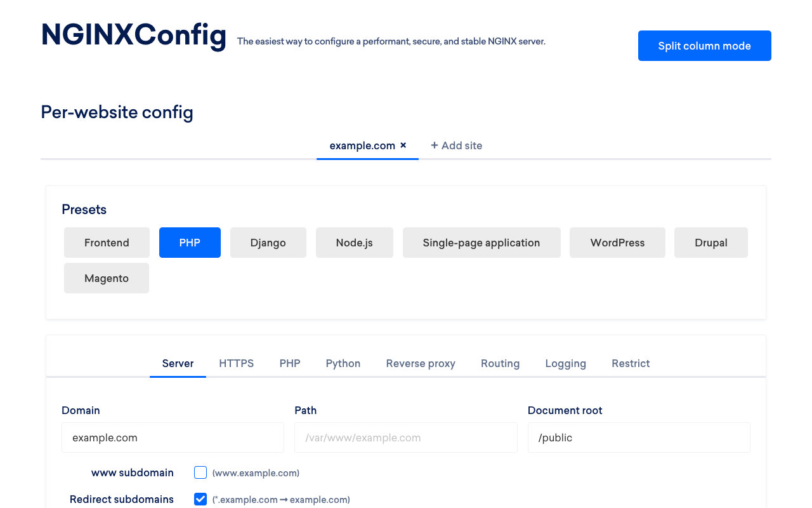Enable the www subdomain checkbox
This screenshot has width=812, height=508.
pyautogui.click(x=200, y=472)
